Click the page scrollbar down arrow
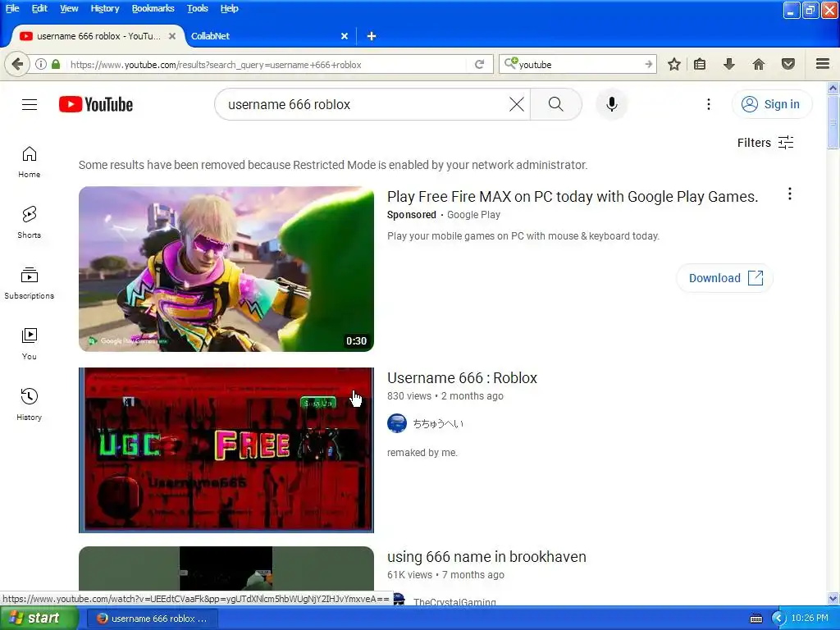This screenshot has width=840, height=630. coord(833,598)
